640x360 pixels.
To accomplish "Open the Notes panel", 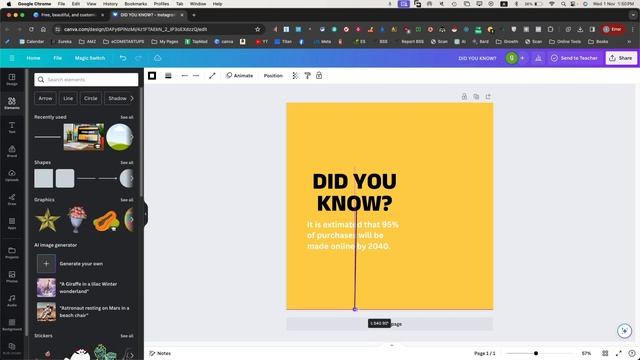I will pos(160,353).
